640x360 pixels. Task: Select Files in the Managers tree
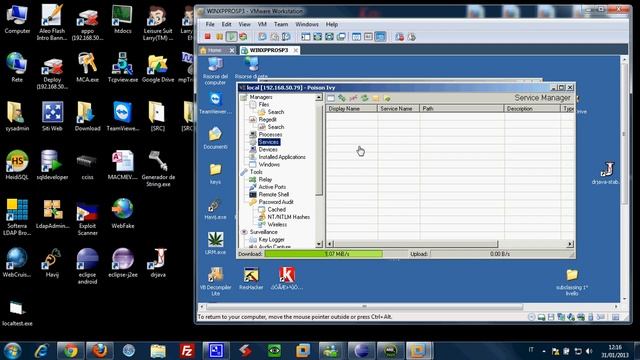click(x=264, y=104)
